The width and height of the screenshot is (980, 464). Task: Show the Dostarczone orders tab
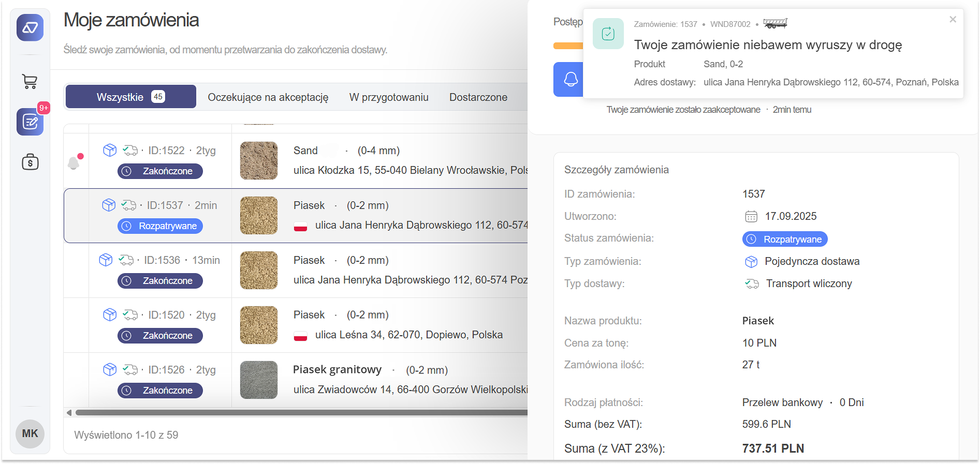tap(478, 97)
